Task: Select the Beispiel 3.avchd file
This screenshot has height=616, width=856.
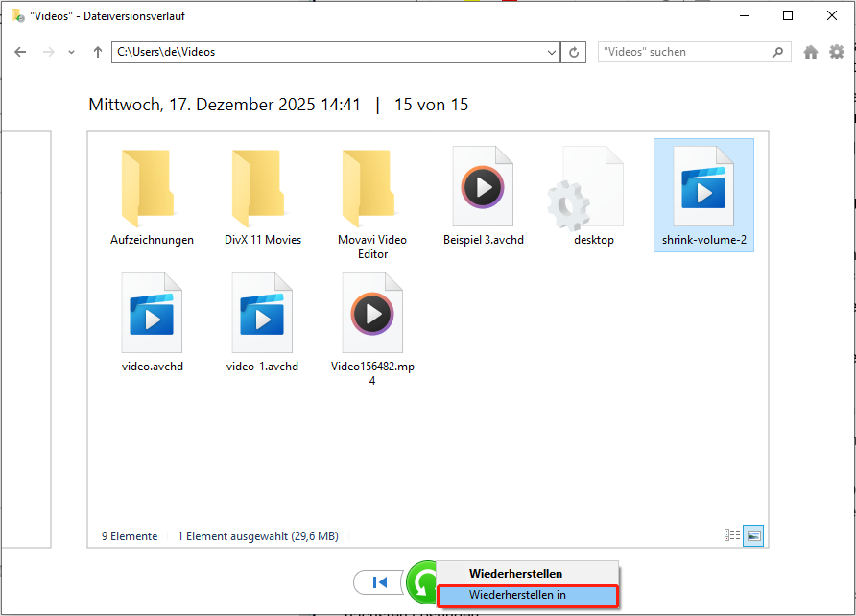Action: click(x=483, y=196)
